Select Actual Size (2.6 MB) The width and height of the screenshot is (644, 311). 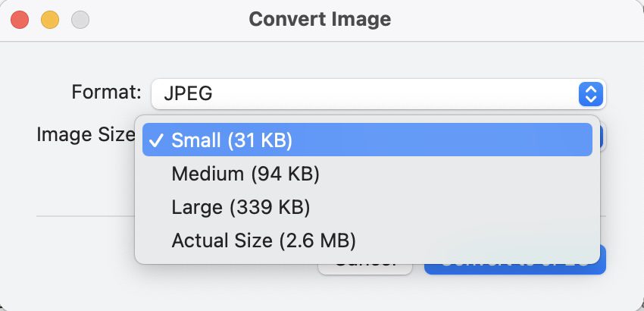264,241
